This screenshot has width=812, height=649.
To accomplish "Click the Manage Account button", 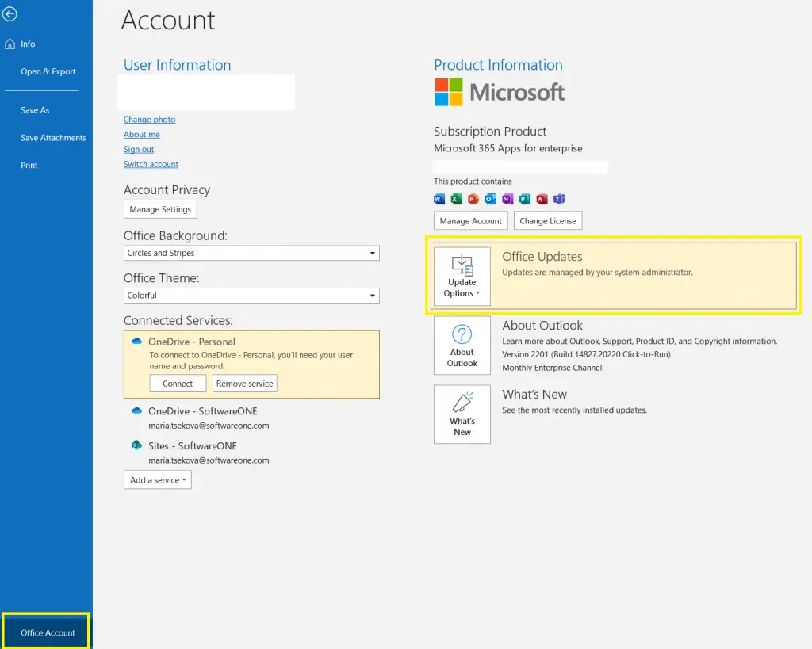I will click(471, 221).
